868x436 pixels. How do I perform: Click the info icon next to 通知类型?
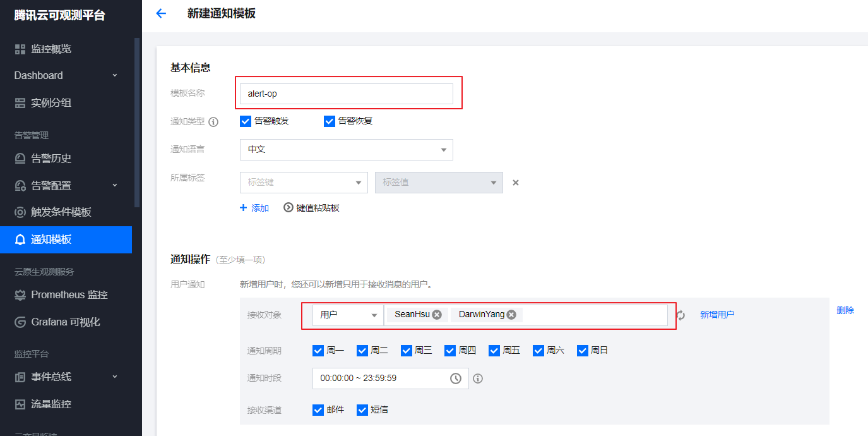point(213,122)
